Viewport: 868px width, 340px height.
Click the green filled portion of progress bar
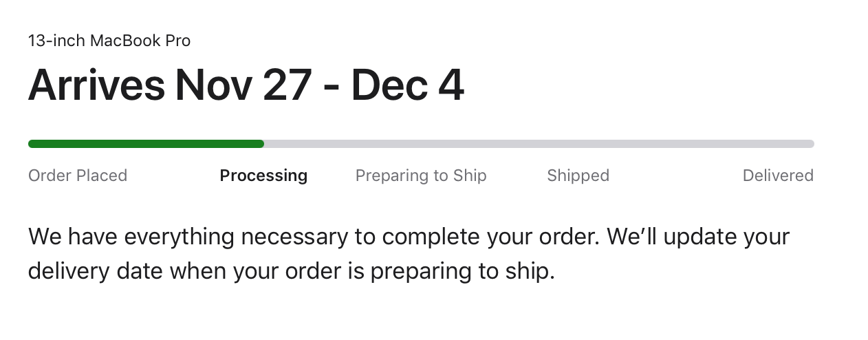click(146, 144)
